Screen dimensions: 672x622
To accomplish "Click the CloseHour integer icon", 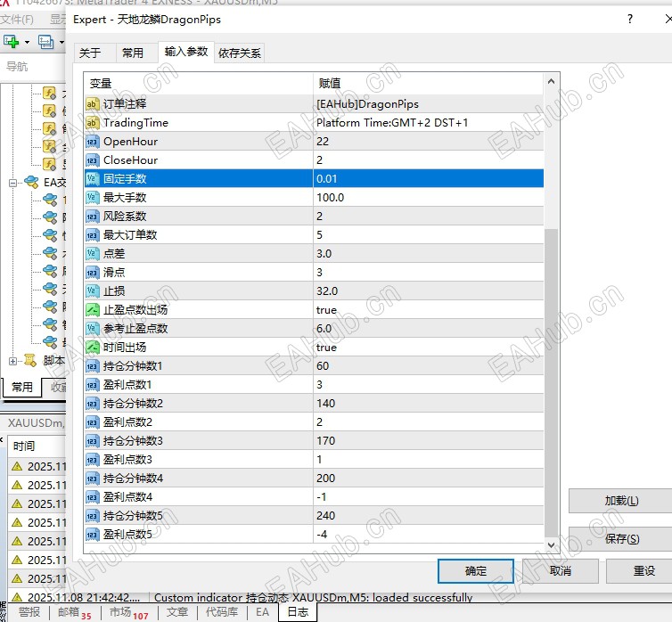I will [92, 160].
